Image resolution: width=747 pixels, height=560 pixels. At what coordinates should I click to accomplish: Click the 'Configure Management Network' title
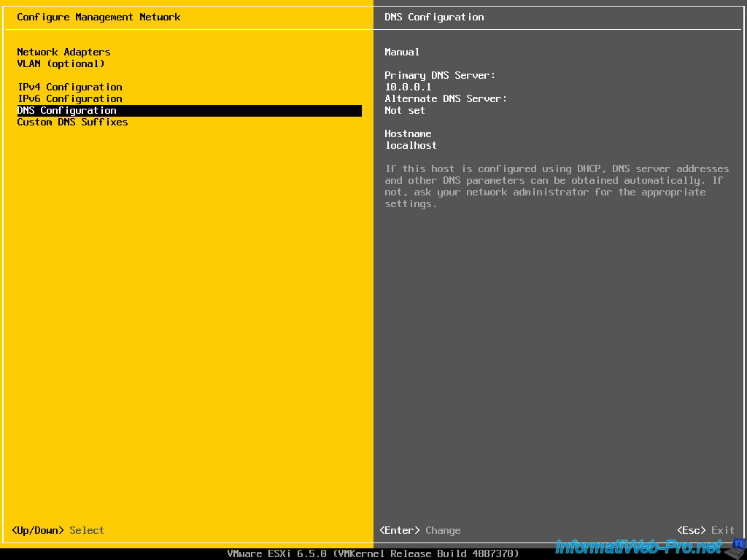coord(98,17)
